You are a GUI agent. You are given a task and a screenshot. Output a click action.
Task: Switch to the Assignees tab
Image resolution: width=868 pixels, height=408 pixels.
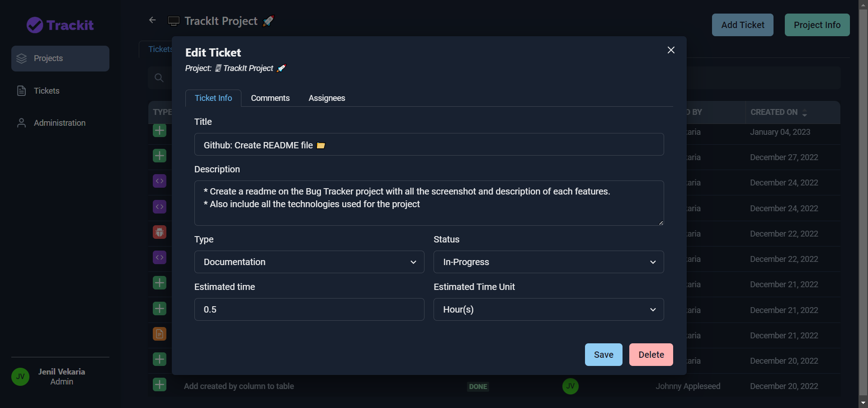pyautogui.click(x=327, y=98)
